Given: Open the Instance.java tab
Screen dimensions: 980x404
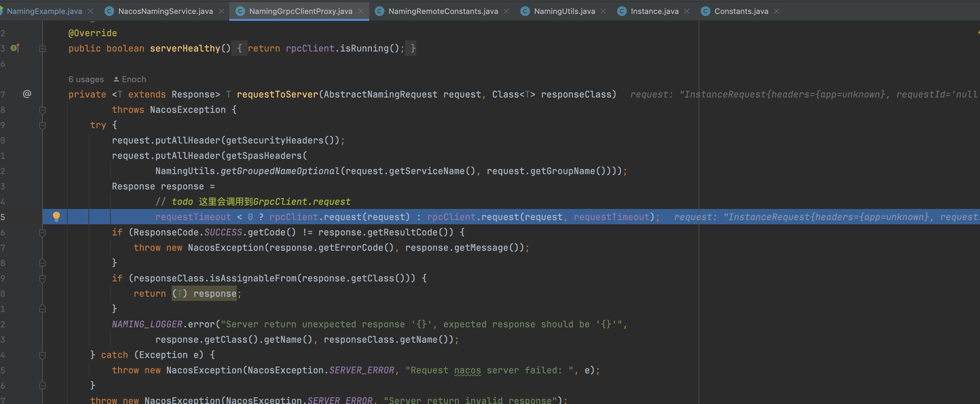Looking at the screenshot, I should click(654, 11).
